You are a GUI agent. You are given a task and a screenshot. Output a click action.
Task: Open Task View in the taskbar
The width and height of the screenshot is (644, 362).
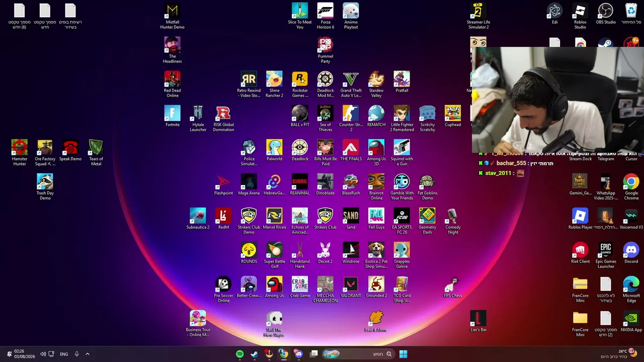tap(314, 354)
